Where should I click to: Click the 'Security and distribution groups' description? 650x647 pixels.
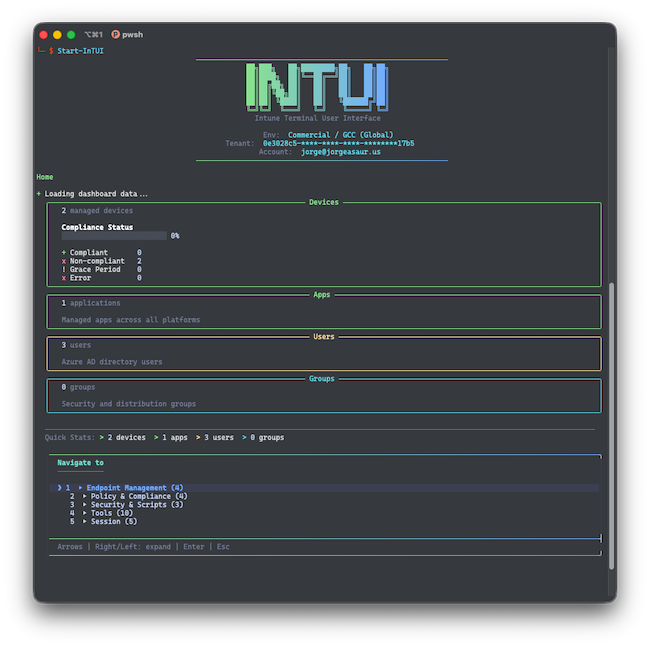129,404
